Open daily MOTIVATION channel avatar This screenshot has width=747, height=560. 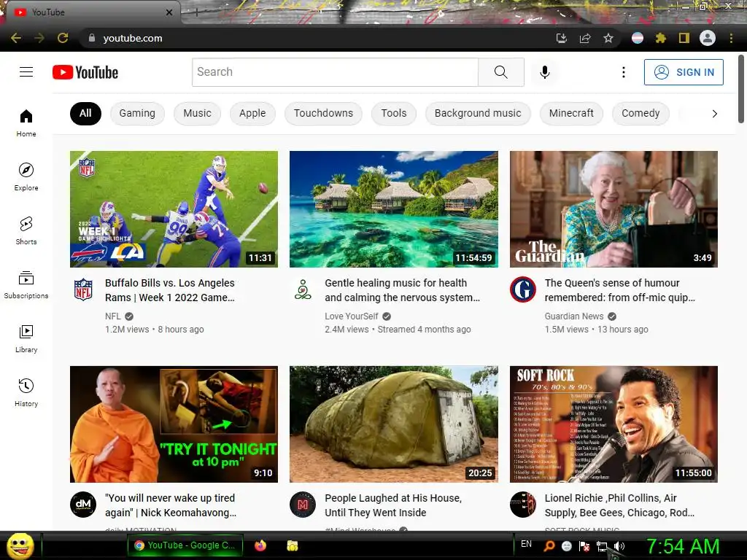coord(83,505)
